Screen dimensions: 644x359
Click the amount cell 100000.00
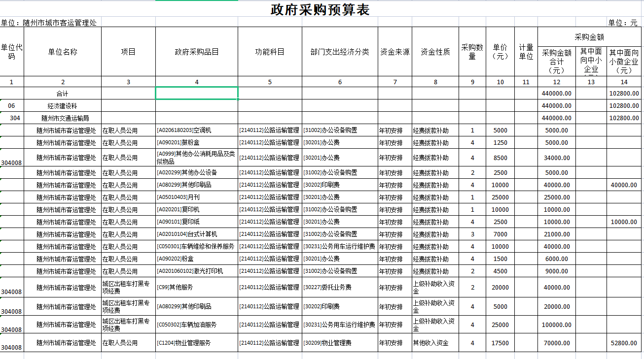click(557, 325)
